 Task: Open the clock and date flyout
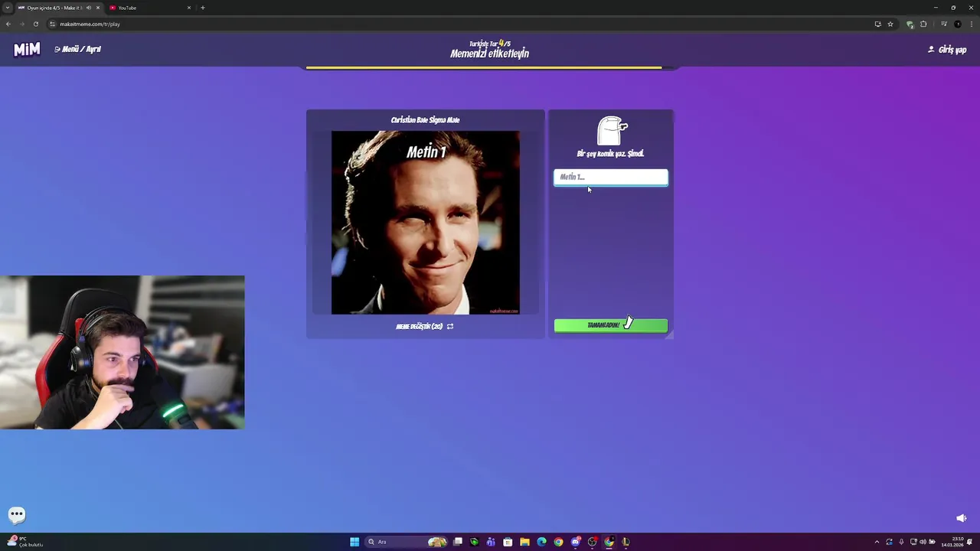point(952,542)
